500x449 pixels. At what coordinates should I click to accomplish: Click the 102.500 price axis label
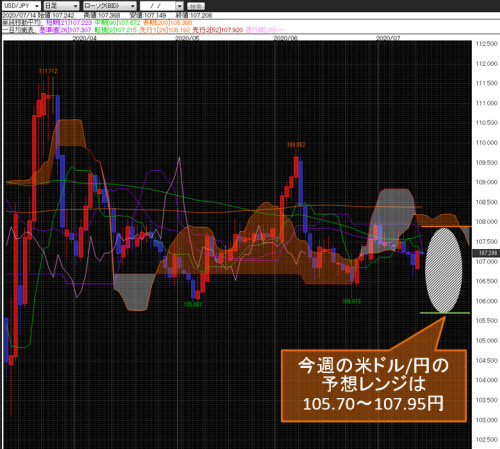click(x=486, y=440)
